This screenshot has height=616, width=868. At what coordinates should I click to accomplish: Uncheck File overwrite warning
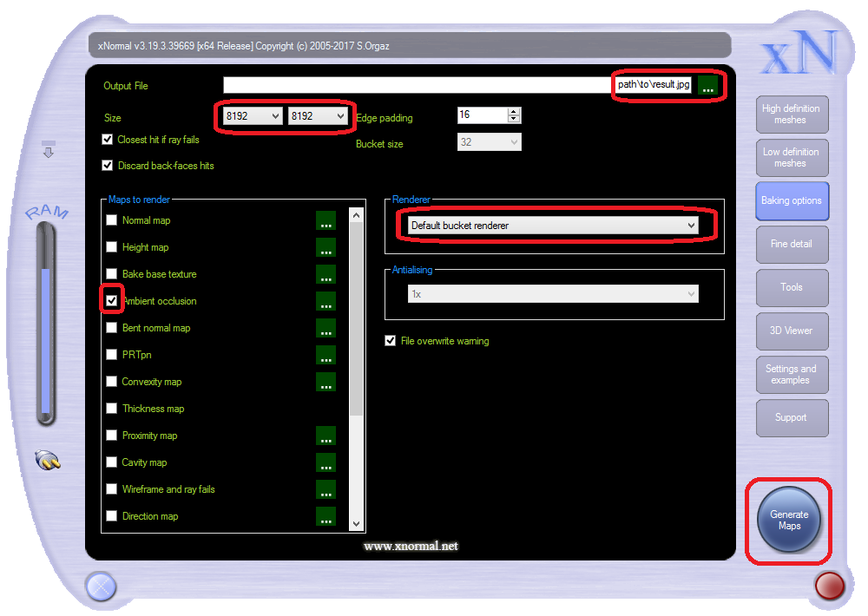pos(391,341)
